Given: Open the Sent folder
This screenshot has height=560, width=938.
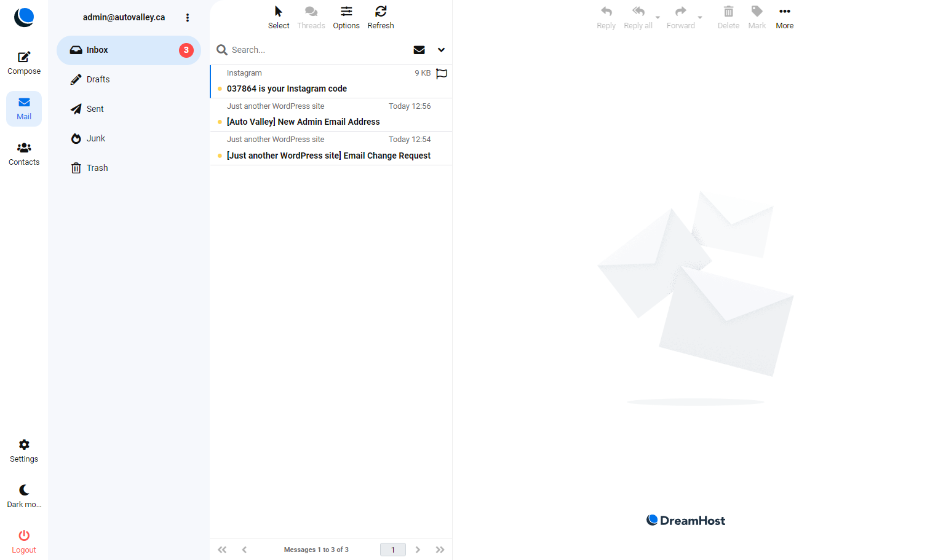Looking at the screenshot, I should coord(129,109).
